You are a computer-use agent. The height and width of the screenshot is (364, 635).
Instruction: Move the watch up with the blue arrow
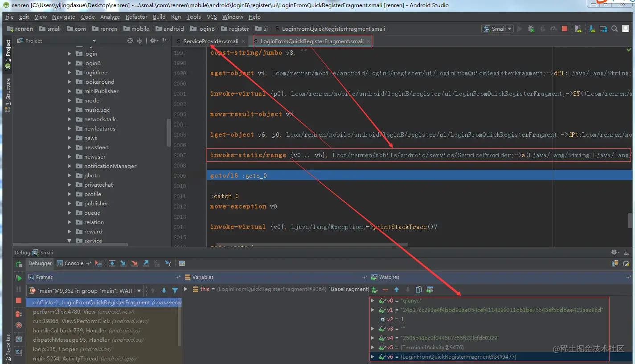pyautogui.click(x=397, y=290)
